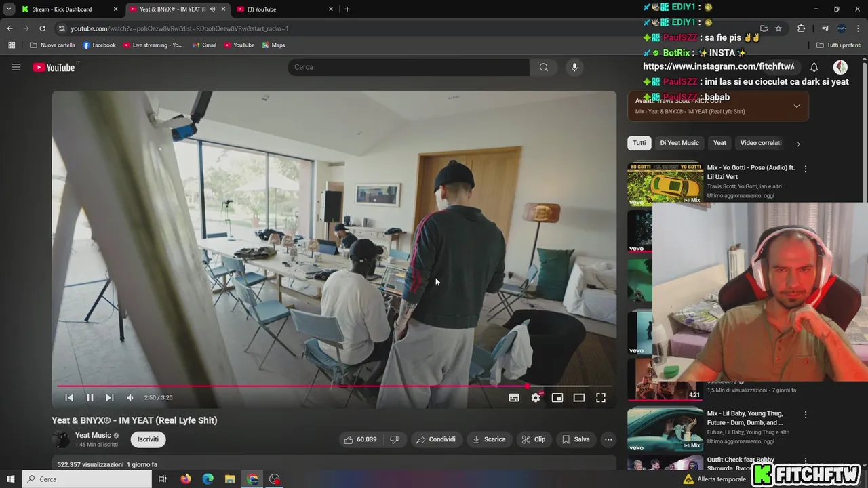Open Lil Baby Young Thug mix thumbnail
This screenshot has width=868, height=488.
click(x=665, y=429)
